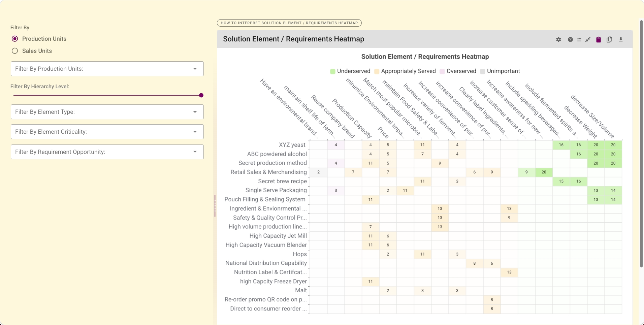
Task: Click cell 7 in High volume production row
Action: [371, 227]
